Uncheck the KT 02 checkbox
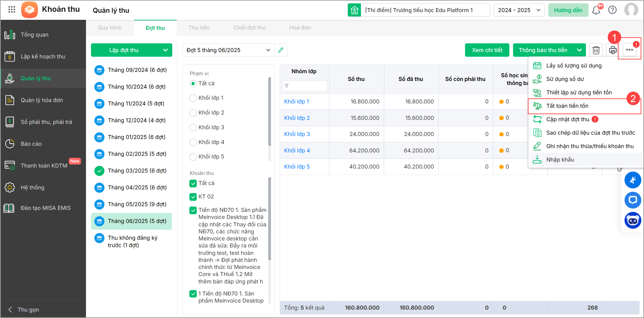The image size is (644, 318). tap(193, 197)
